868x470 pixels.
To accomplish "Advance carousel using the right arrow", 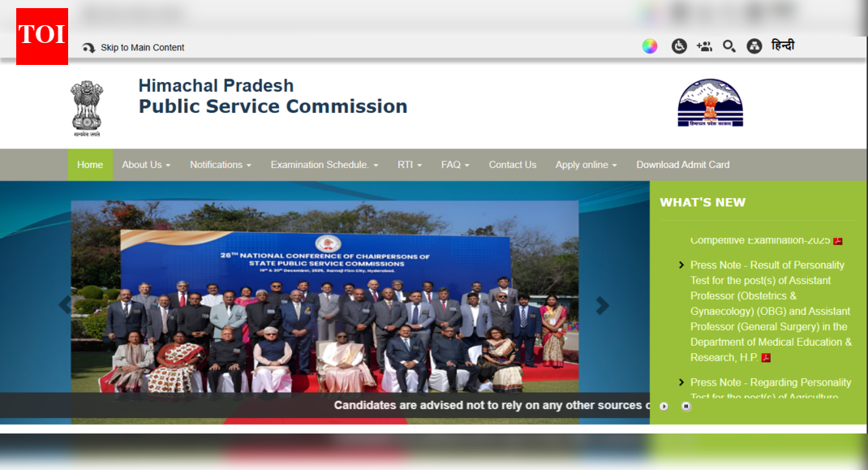I will point(603,305).
